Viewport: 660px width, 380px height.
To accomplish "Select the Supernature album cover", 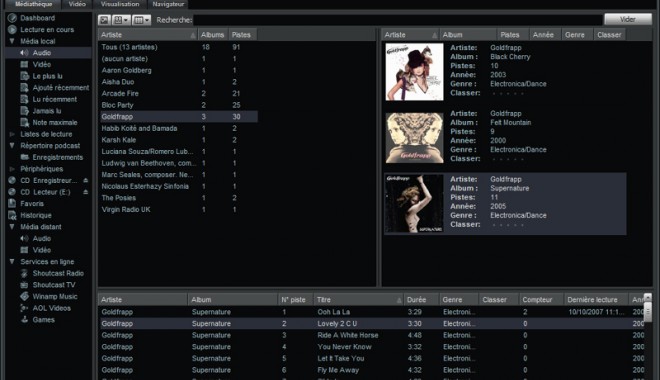I will 414,204.
